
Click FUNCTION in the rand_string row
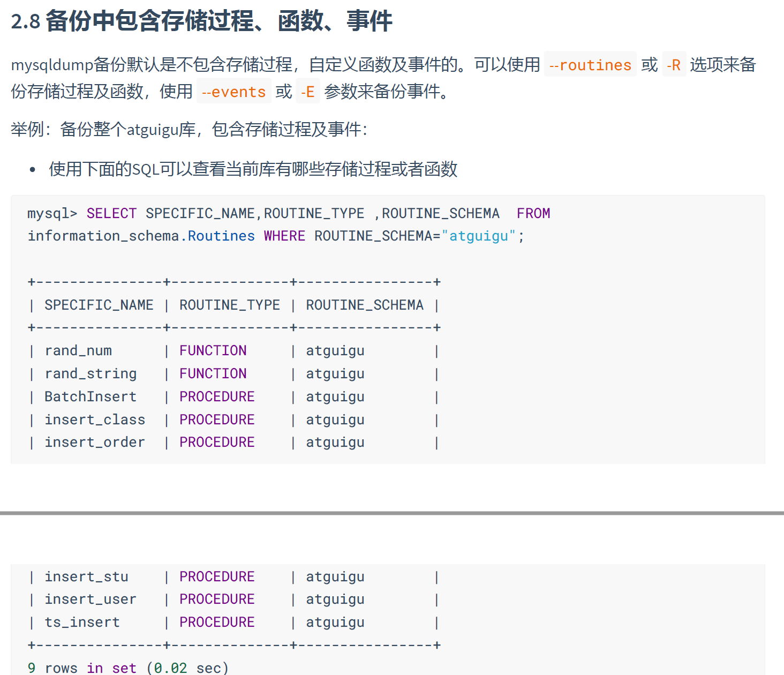click(213, 373)
